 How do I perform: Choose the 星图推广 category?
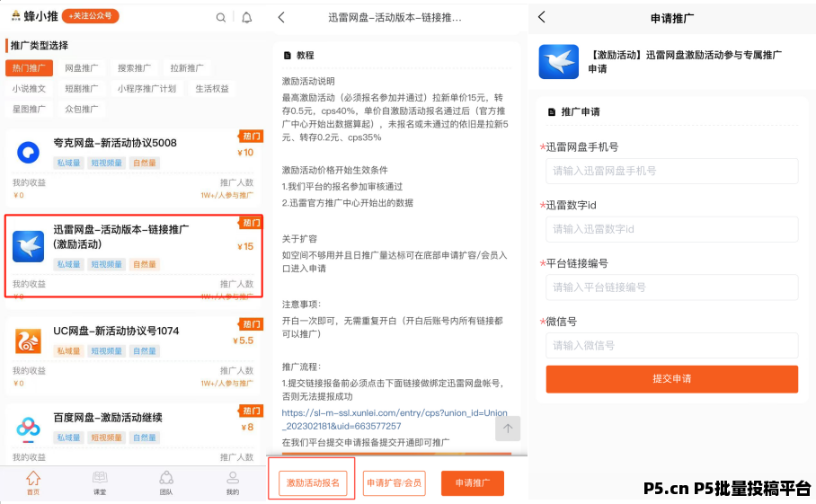pos(29,110)
